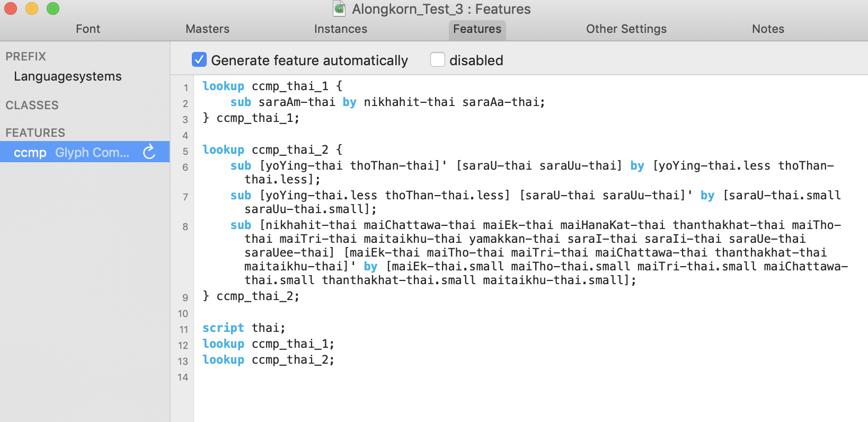
Task: Click the PREFIX section header
Action: (x=25, y=56)
